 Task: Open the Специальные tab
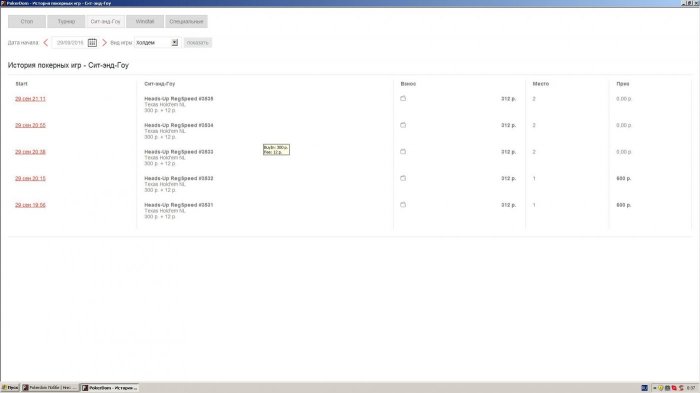click(186, 21)
